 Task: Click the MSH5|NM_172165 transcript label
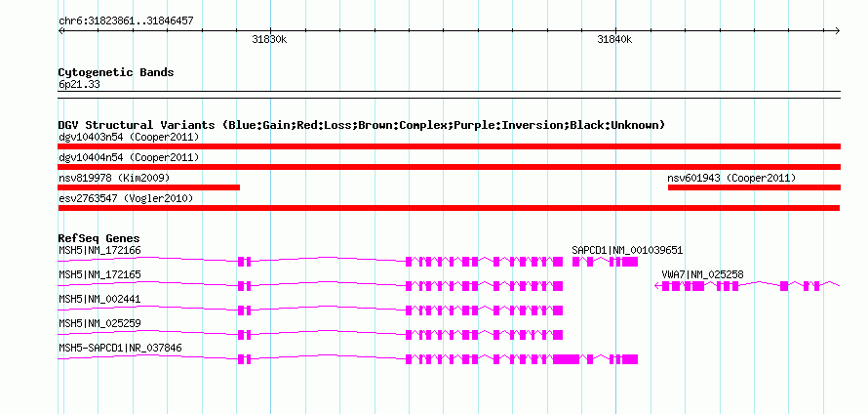pos(99,275)
